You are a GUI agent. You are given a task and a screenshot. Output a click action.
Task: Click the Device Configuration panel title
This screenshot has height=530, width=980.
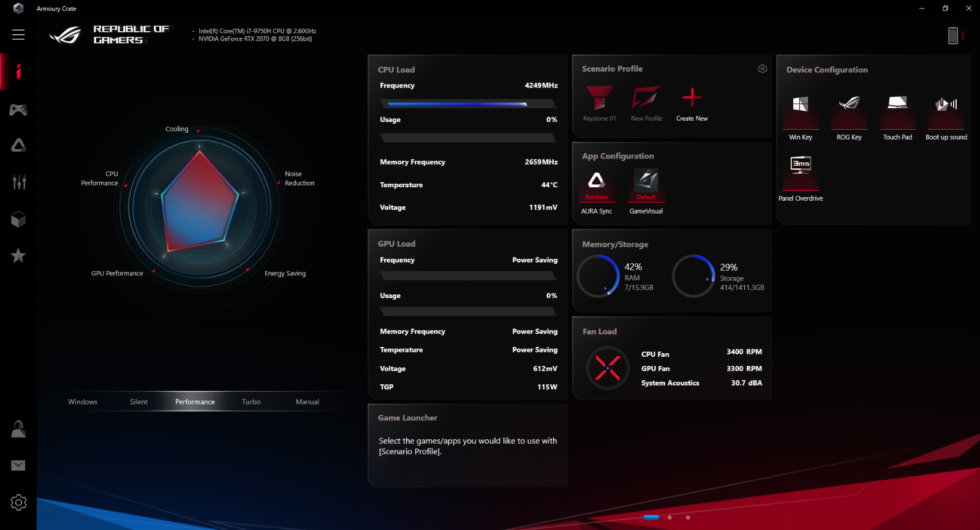pos(827,70)
